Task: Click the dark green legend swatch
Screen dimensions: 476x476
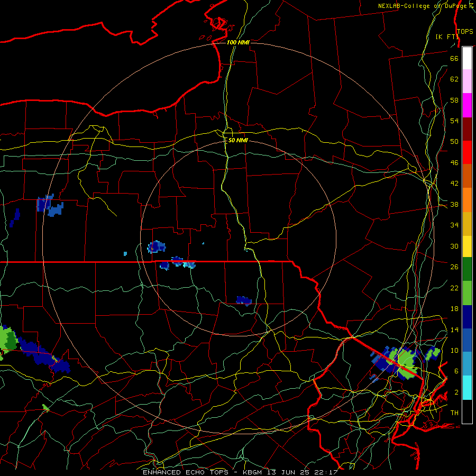Action: (x=467, y=269)
